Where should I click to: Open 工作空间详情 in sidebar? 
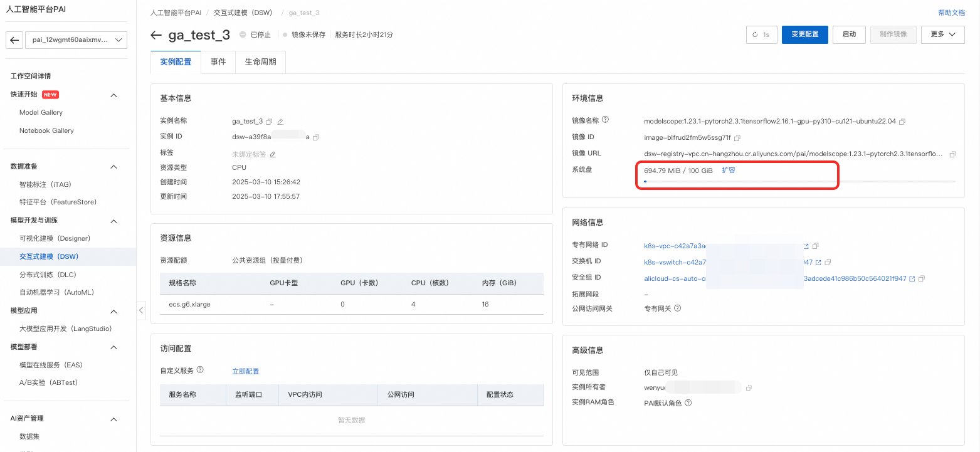[x=31, y=76]
